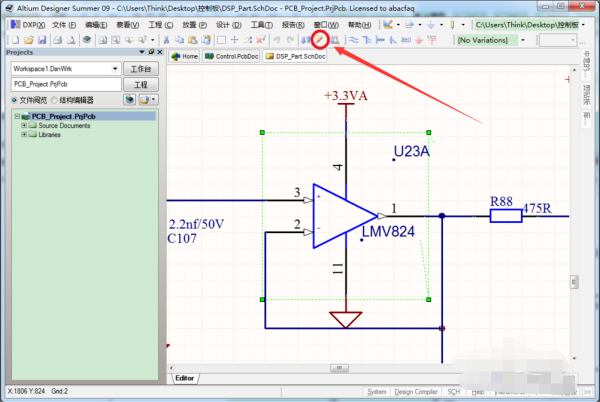Zoom to a selected area icon
Screen dimensions: 600x402
click(116, 40)
